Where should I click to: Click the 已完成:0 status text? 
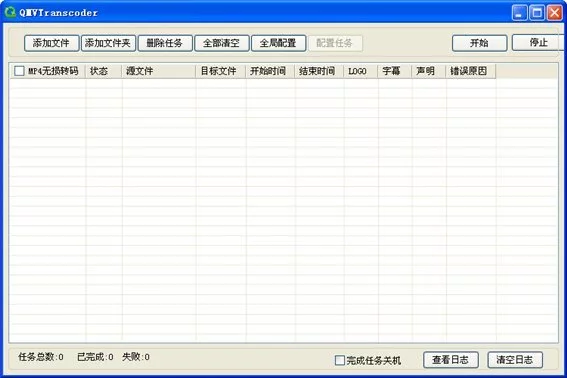point(95,357)
